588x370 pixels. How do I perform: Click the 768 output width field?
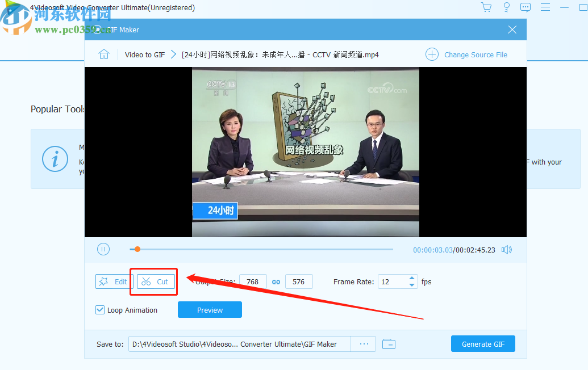253,281
